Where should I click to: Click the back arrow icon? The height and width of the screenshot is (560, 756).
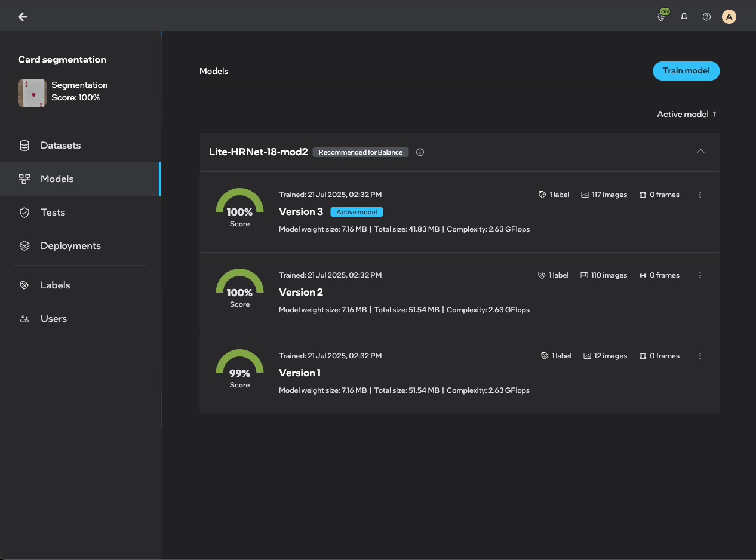[x=23, y=17]
